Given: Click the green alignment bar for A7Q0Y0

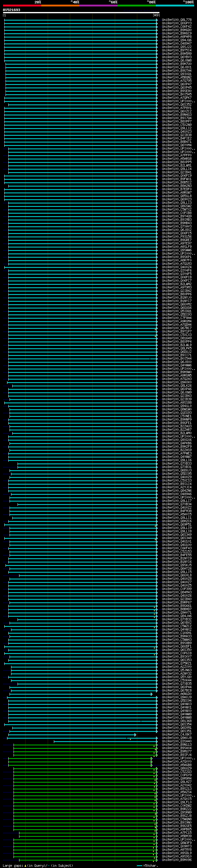Looking at the screenshot, I should click(80, 761).
